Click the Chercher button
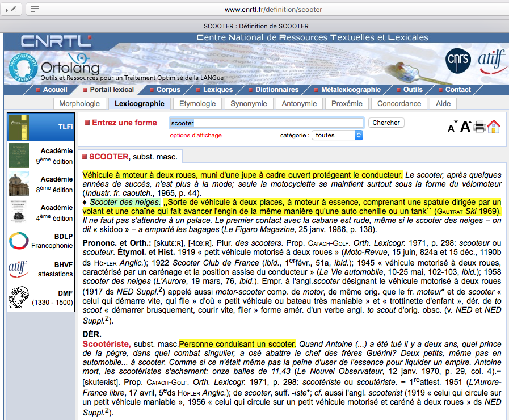The width and height of the screenshot is (509, 420). point(386,123)
